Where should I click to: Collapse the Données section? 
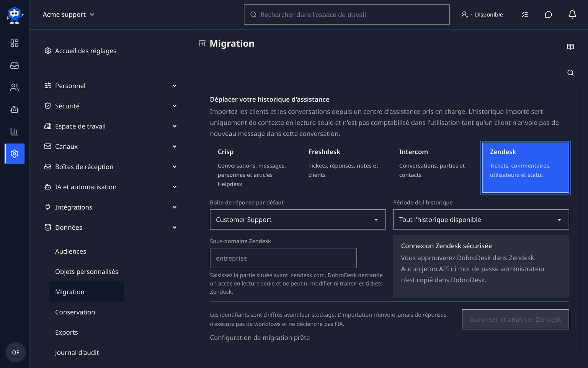tap(111, 228)
